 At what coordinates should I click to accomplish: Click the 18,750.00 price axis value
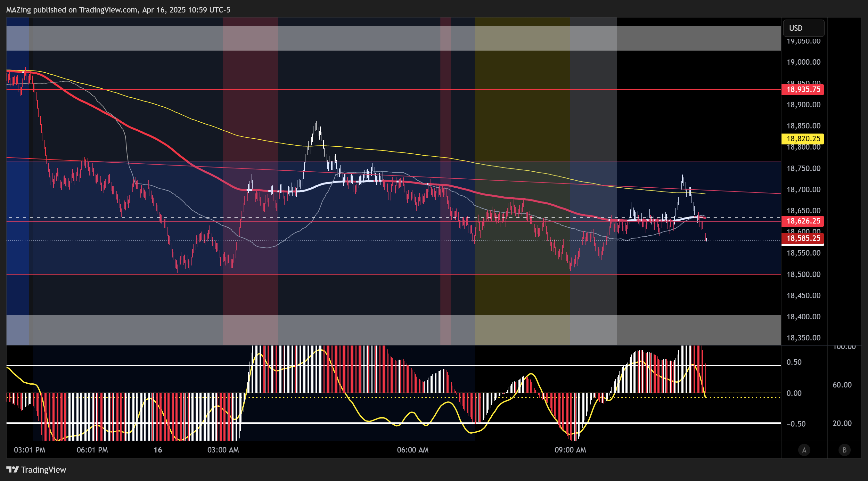point(804,168)
